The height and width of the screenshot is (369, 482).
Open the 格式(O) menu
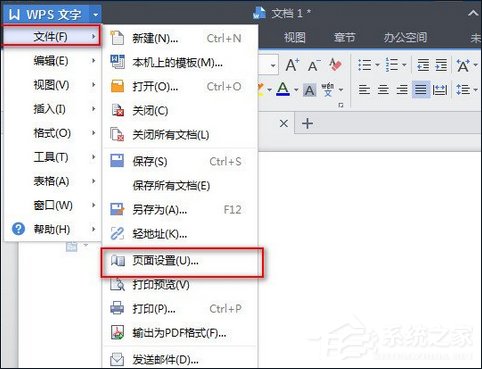pos(51,133)
